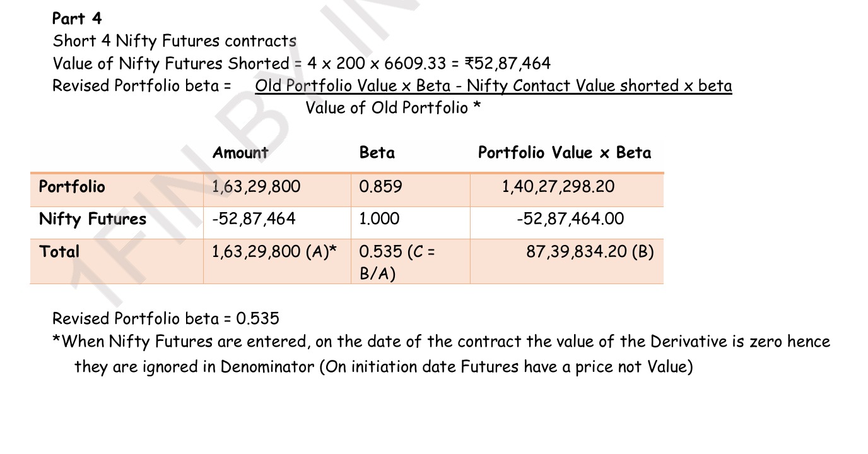Screen dimensions: 868x454
Task: Click the 0.859 beta cell
Action: (380, 187)
